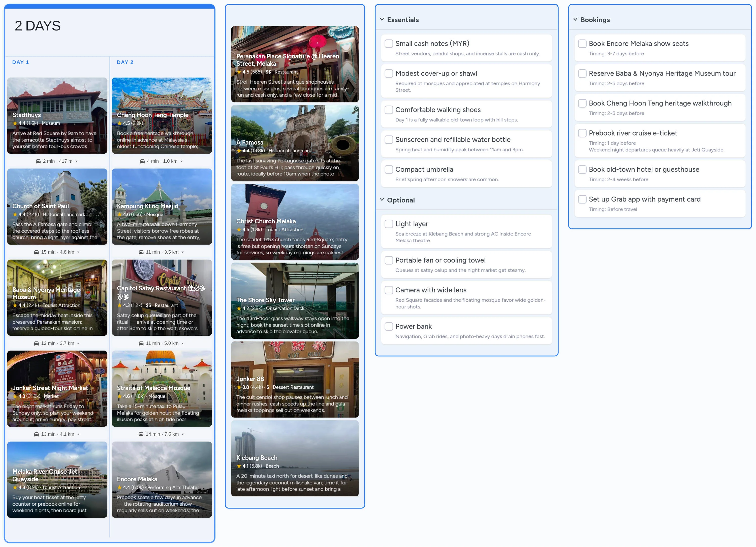Click the car icon beside 11 min · 3.5 km
The image size is (756, 547).
[141, 252]
